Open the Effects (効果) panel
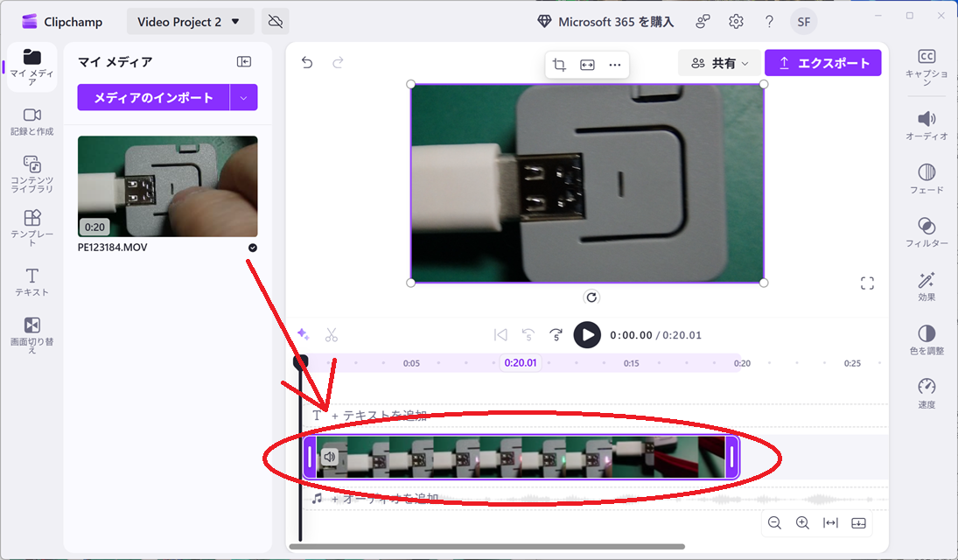This screenshot has height=560, width=958. point(927,286)
